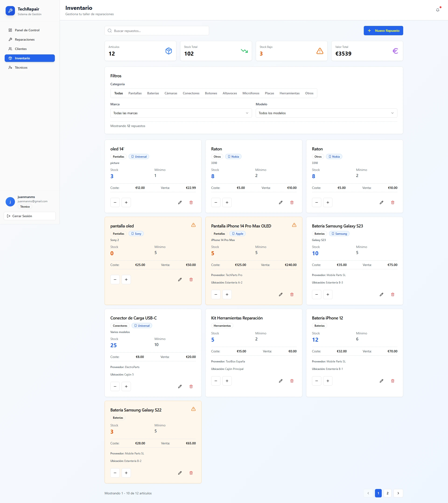Filter by Baterías category
The image size is (448, 503).
(x=153, y=93)
